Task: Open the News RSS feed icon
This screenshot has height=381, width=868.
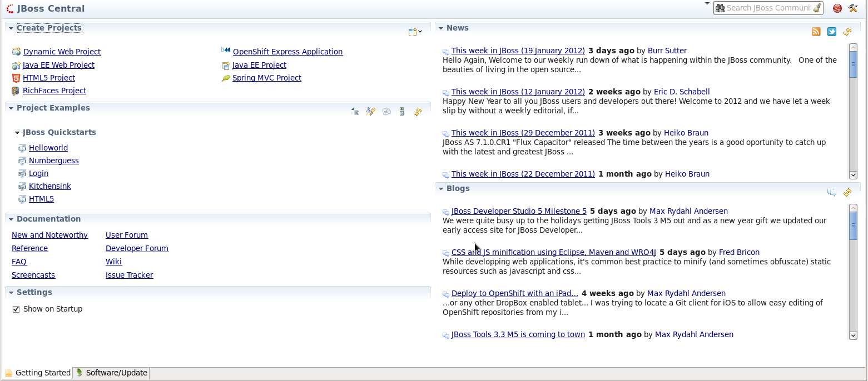Action: click(x=816, y=32)
